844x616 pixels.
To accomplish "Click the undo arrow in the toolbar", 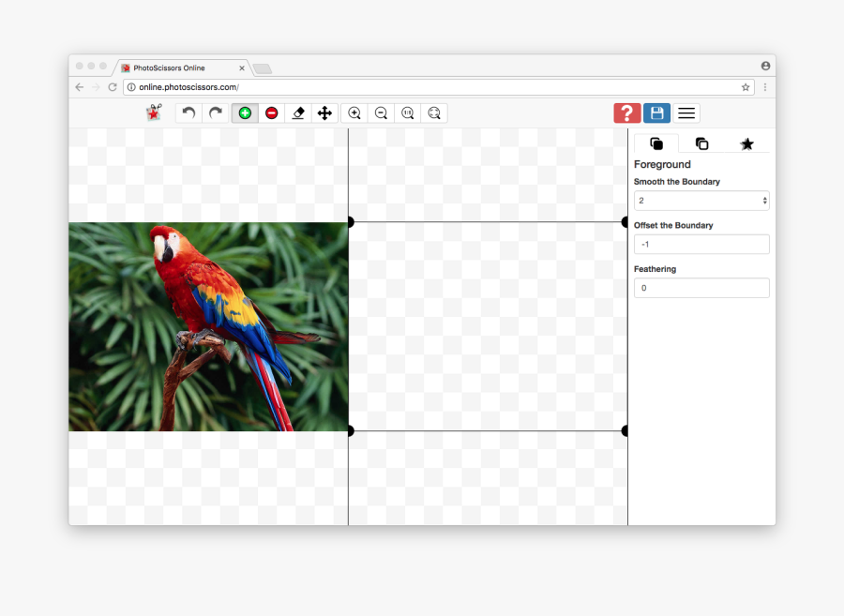I will click(188, 113).
